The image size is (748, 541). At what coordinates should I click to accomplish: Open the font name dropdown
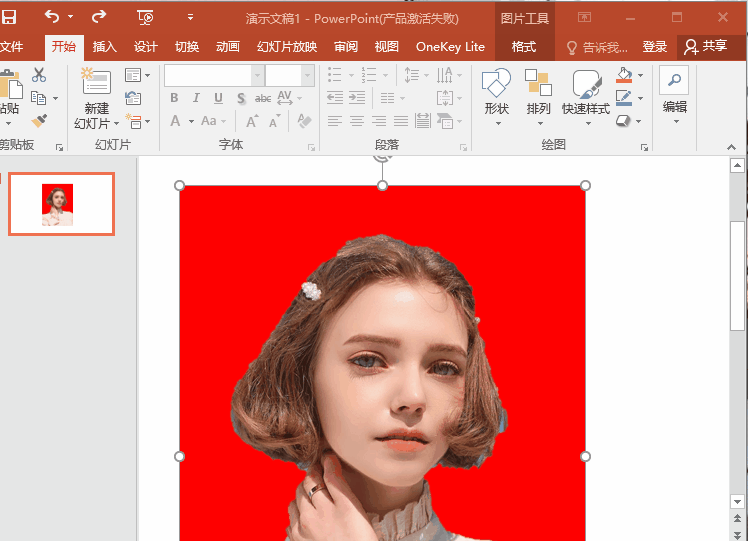coord(258,76)
